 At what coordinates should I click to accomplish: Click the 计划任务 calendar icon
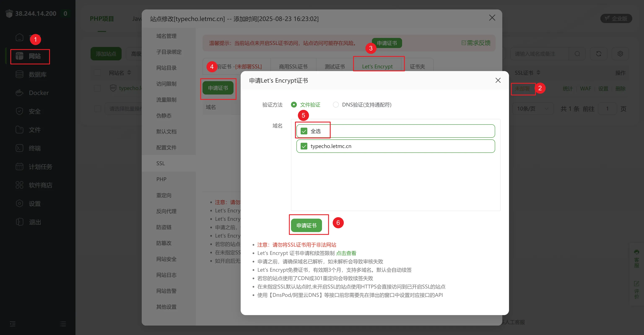19,166
